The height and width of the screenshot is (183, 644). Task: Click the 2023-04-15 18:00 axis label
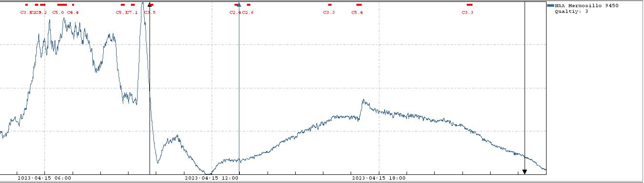pyautogui.click(x=379, y=178)
